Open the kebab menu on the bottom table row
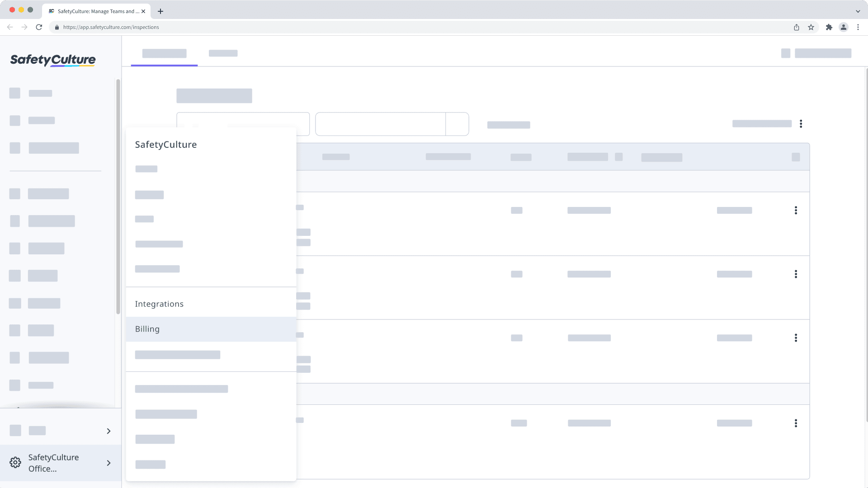 [x=796, y=423]
